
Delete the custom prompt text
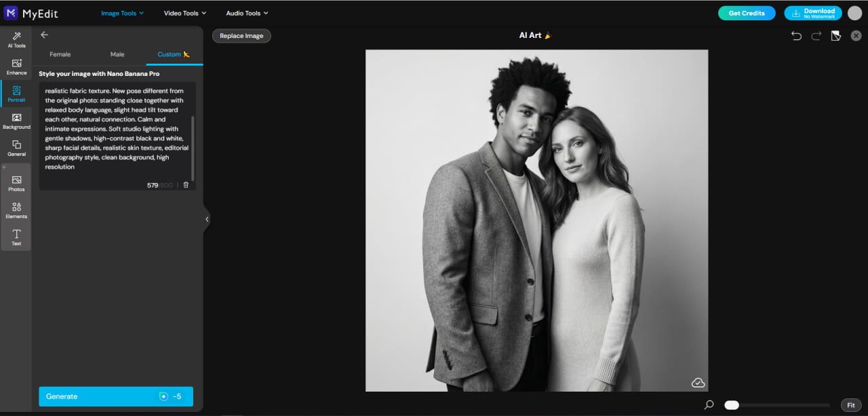point(186,184)
